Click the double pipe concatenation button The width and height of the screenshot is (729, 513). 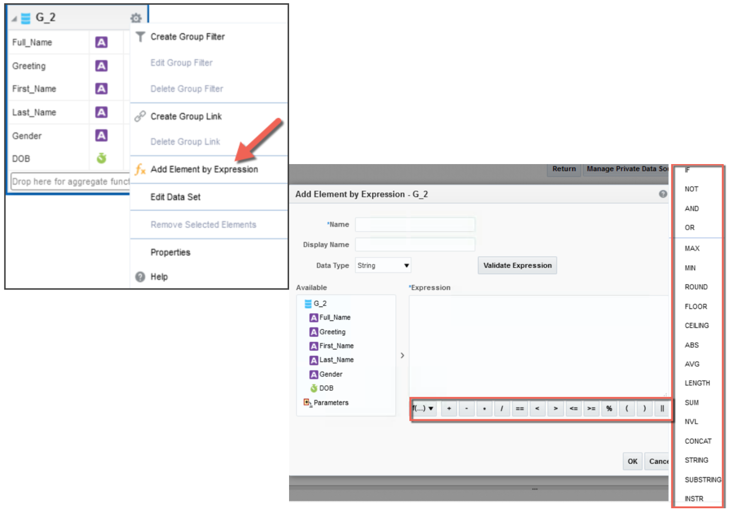(662, 408)
